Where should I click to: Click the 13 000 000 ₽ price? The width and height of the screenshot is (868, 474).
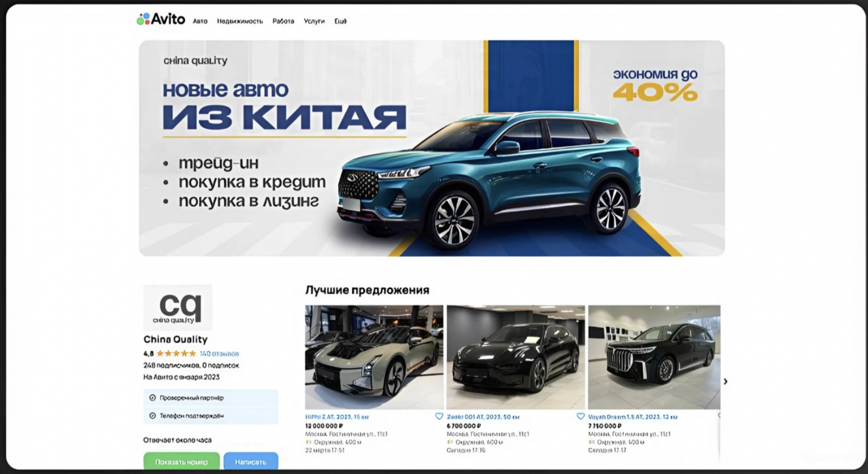pyautogui.click(x=324, y=426)
